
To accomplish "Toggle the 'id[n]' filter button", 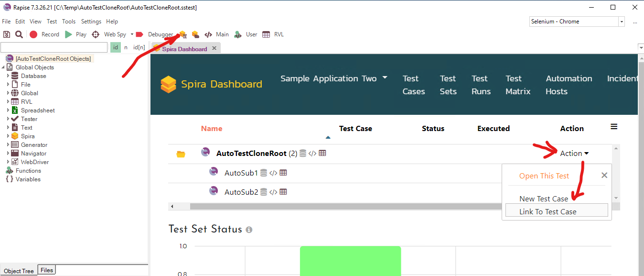I will click(139, 47).
